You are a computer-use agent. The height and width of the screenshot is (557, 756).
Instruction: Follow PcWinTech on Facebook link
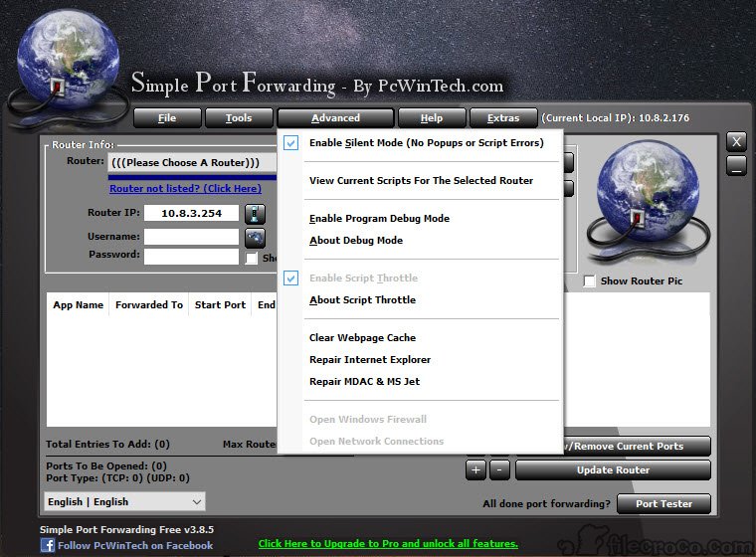135,545
